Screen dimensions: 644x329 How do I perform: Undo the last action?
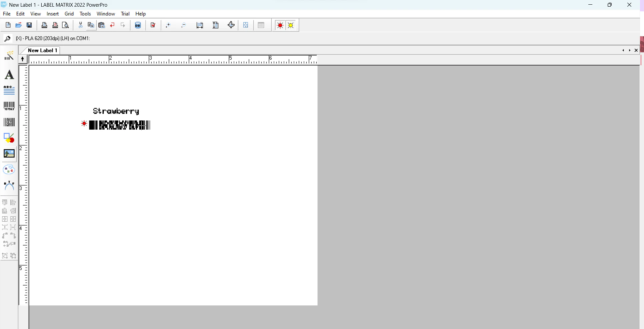point(112,25)
